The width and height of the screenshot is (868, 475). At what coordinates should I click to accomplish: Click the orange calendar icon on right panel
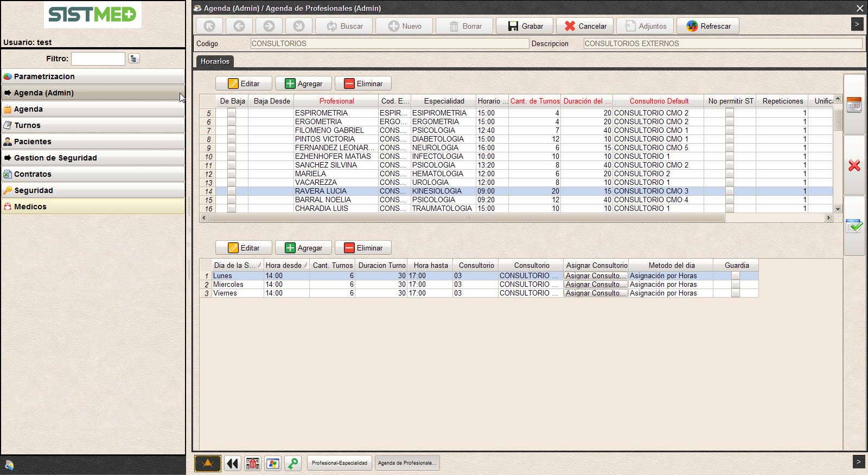[x=854, y=105]
